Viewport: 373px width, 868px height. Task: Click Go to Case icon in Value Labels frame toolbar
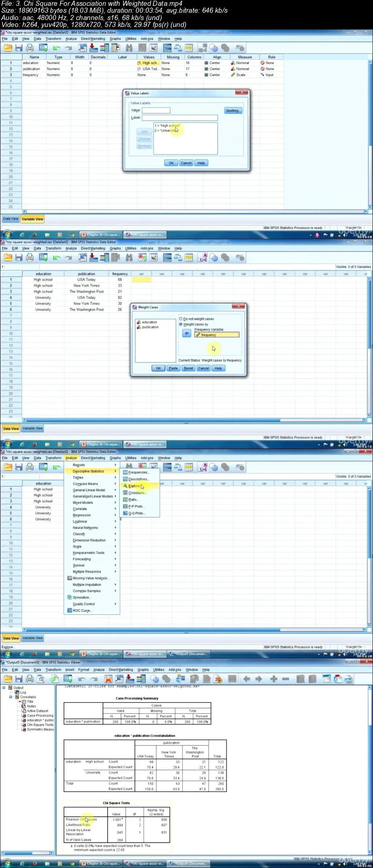pyautogui.click(x=83, y=48)
